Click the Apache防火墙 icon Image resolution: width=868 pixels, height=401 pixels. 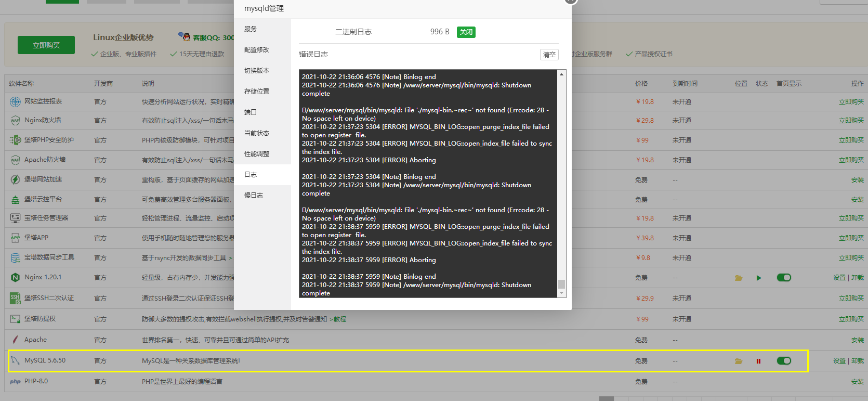pos(15,160)
